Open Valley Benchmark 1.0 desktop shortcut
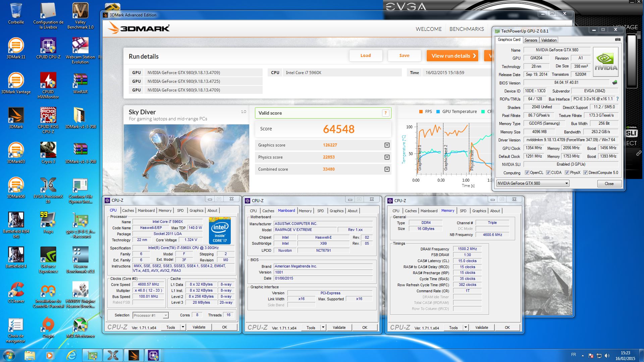The width and height of the screenshot is (644, 362). coord(80,15)
